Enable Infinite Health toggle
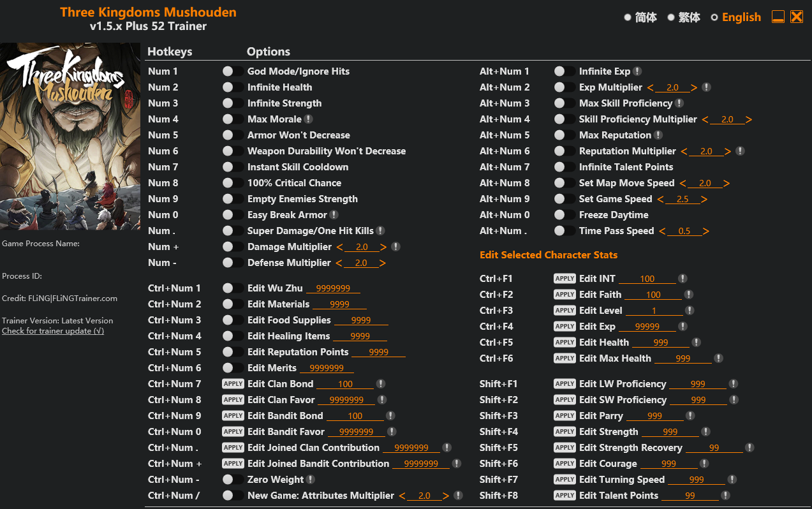The height and width of the screenshot is (509, 812). tap(233, 87)
